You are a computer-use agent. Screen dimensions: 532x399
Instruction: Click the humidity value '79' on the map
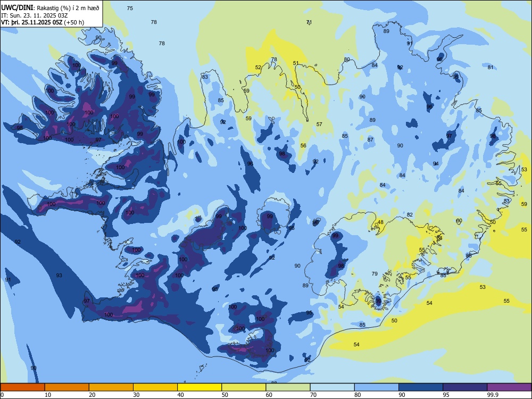pyautogui.click(x=375, y=273)
